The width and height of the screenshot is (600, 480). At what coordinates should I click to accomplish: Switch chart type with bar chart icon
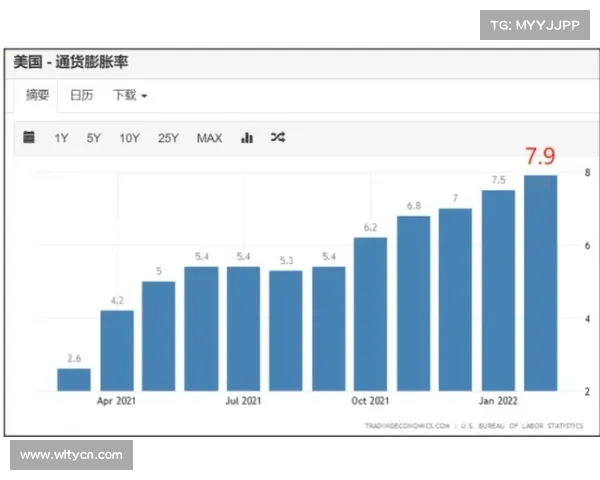[247, 137]
